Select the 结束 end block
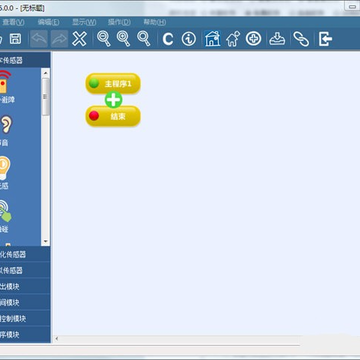The image size is (360, 360). [113, 116]
